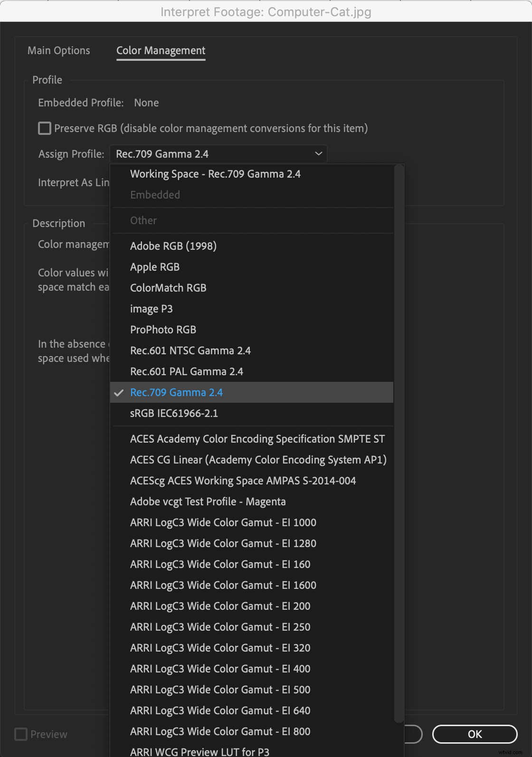Image resolution: width=532 pixels, height=757 pixels.
Task: Choose ARRI LogC3 Wide Color Gamut EI 1000
Action: [252, 522]
